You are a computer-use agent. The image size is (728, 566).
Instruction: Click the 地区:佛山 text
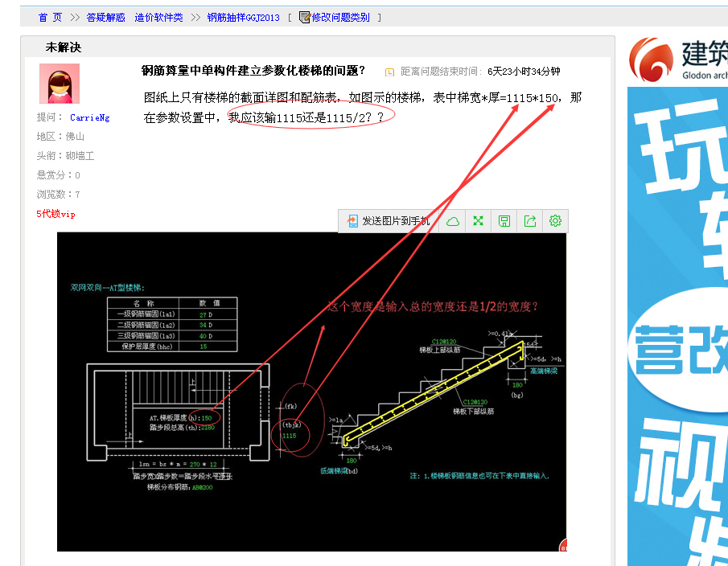tap(60, 137)
